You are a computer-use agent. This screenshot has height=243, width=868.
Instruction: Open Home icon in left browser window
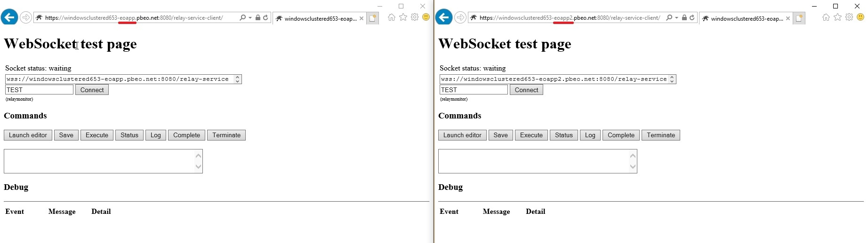point(392,17)
